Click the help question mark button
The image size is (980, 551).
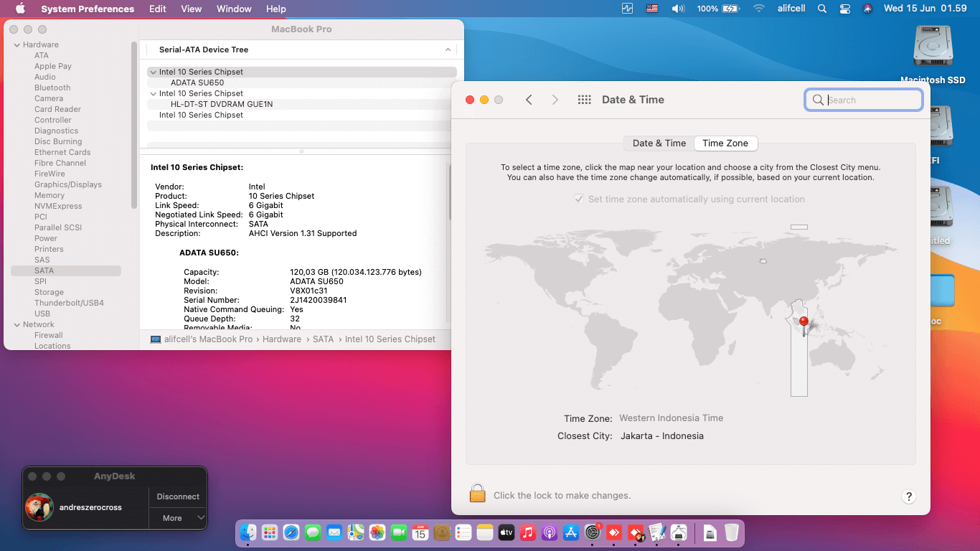coord(908,496)
